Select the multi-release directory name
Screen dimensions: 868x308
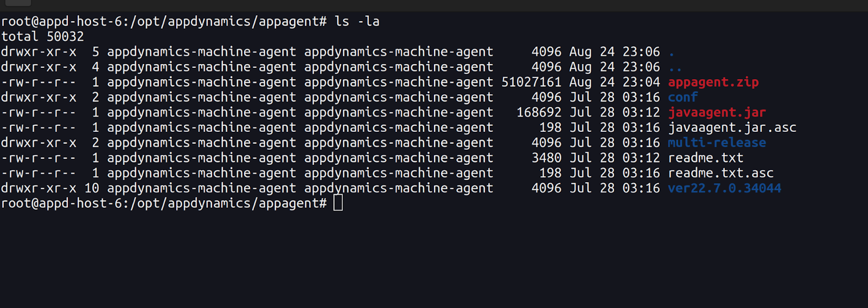click(x=717, y=143)
